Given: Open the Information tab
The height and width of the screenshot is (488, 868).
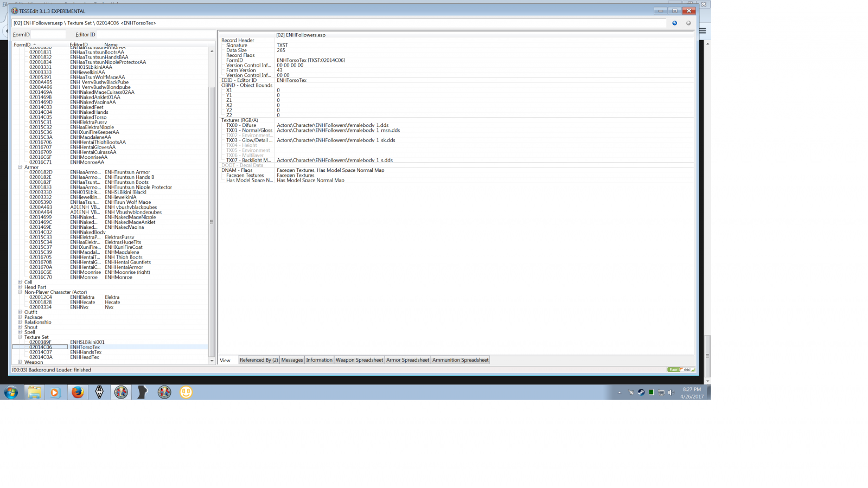Looking at the screenshot, I should click(x=319, y=360).
